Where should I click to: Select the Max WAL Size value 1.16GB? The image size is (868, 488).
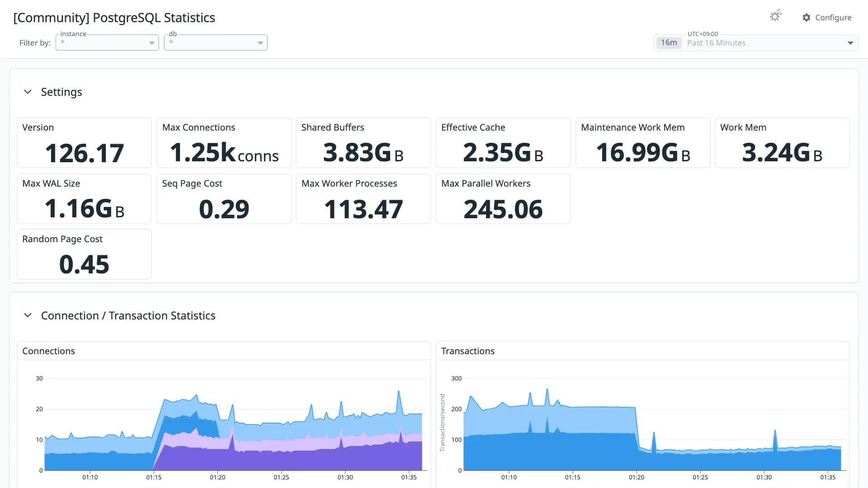[84, 209]
